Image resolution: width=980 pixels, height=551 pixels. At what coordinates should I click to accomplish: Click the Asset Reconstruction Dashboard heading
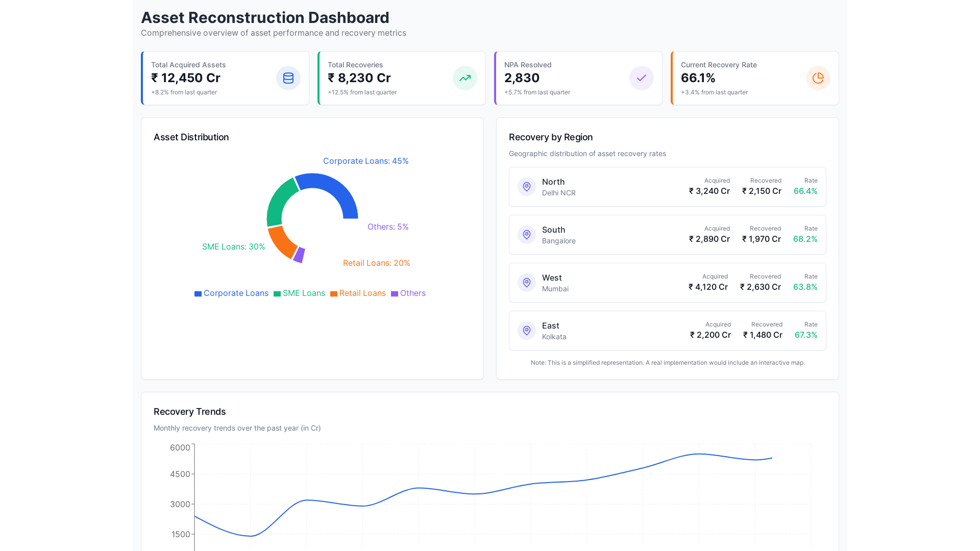[265, 18]
